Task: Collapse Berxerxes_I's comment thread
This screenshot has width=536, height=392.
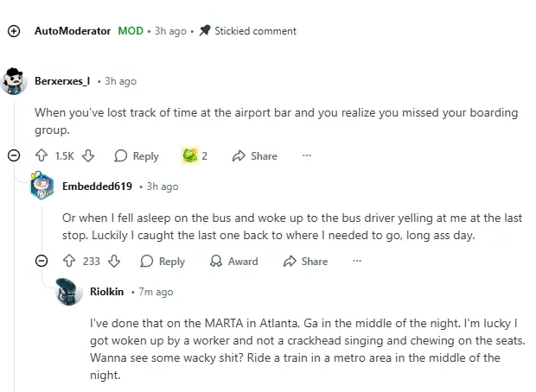Action: [x=14, y=156]
